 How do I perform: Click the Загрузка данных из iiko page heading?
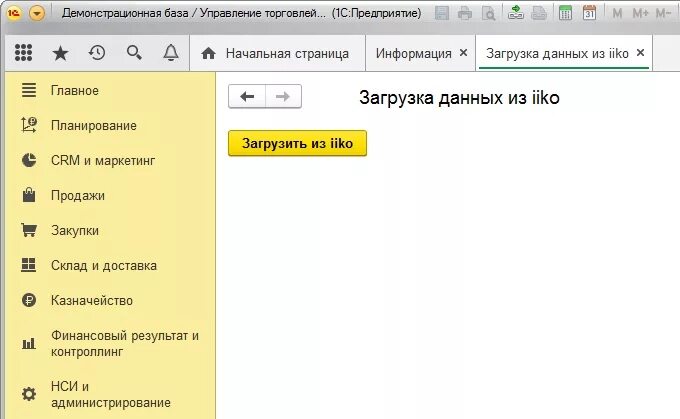(x=459, y=98)
